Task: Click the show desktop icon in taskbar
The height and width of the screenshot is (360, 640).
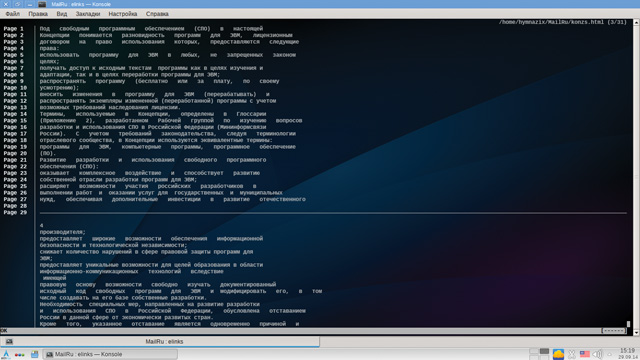Action: pyautogui.click(x=35, y=354)
